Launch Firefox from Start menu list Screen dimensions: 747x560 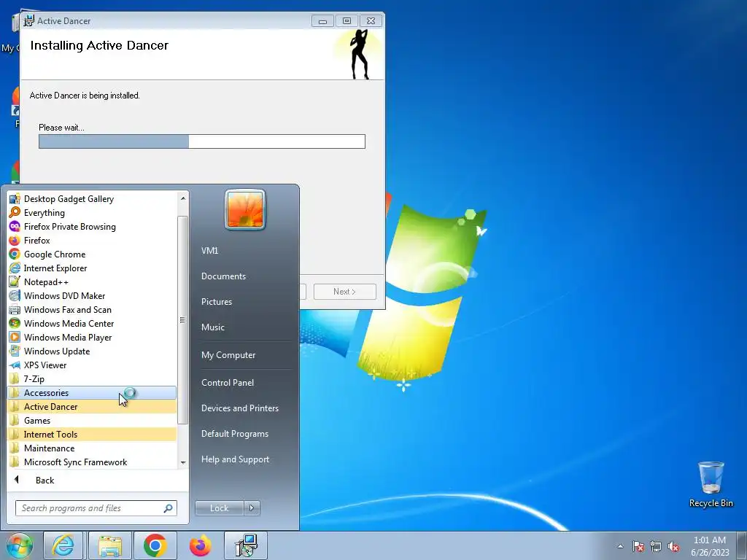click(x=92, y=241)
